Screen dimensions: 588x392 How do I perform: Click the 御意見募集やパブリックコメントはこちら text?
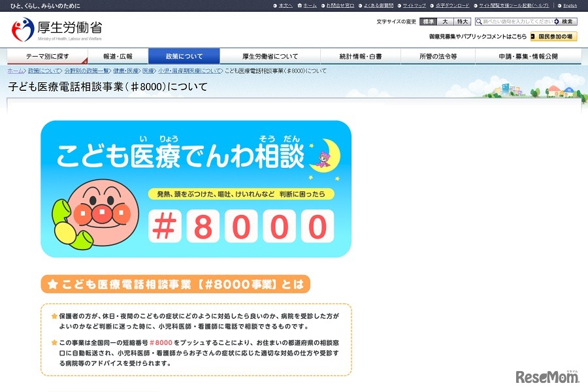coord(478,37)
